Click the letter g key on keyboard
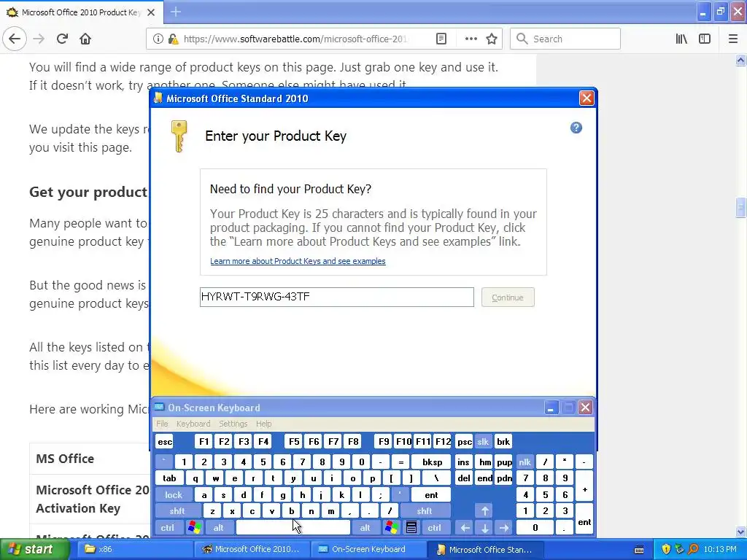 (x=282, y=495)
